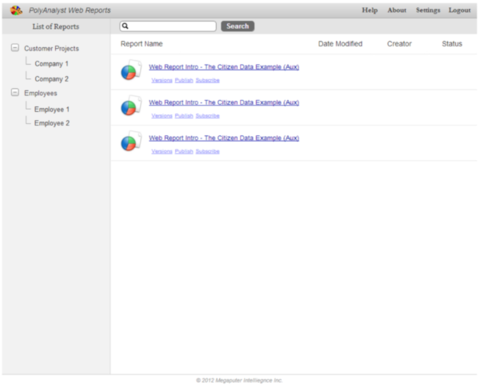This screenshot has height=389, width=480.
Task: Click the magnifier icon in search box
Action: click(x=125, y=26)
